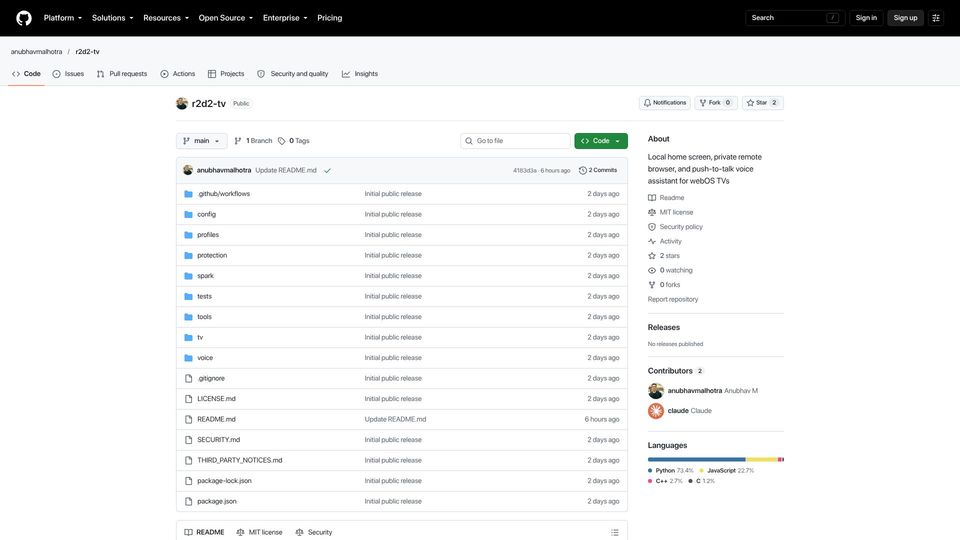The height and width of the screenshot is (540, 960).
Task: Click the Sign up button
Action: click(x=905, y=18)
